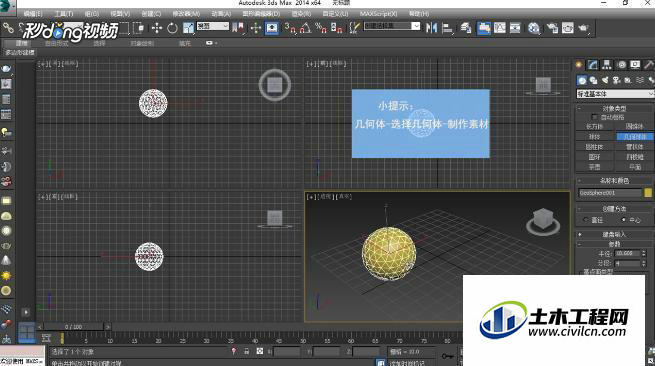Toggle the Set Key key icon
The image size is (655, 366).
click(x=448, y=356)
